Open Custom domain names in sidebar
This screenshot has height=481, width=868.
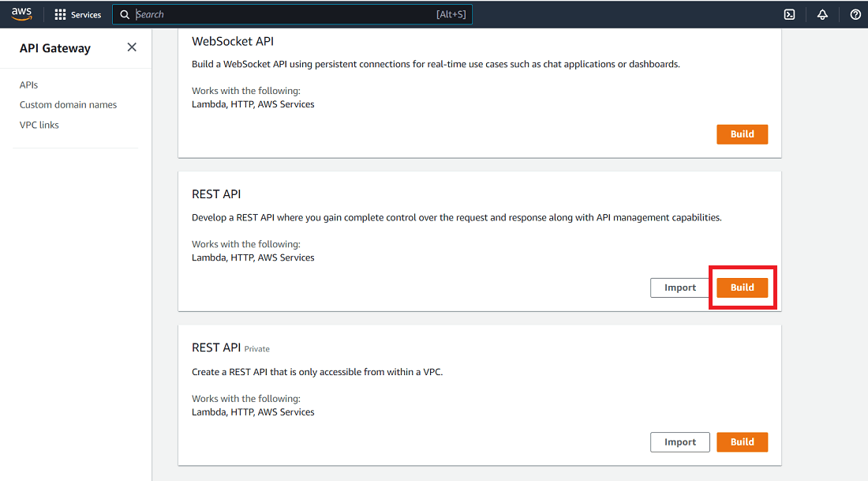click(x=68, y=105)
